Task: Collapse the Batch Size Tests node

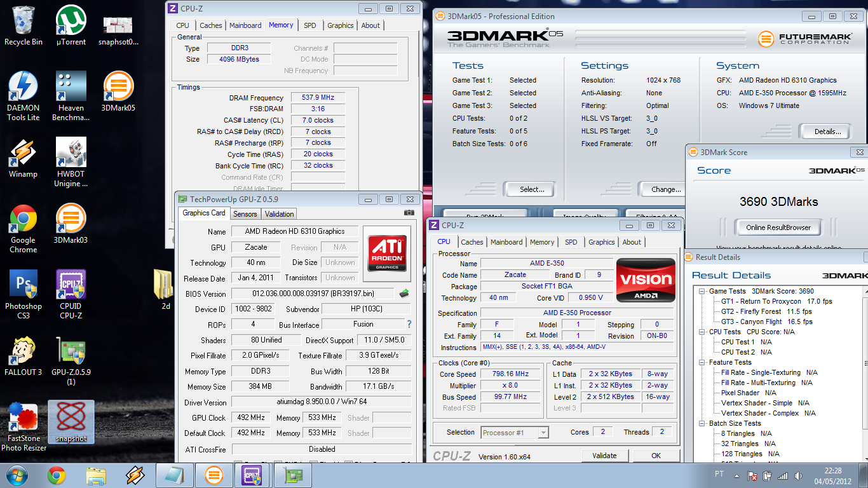Action: pyautogui.click(x=702, y=423)
